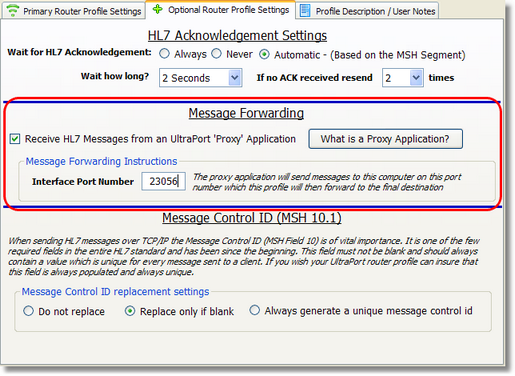Switch to Primary Router Profile Settings tab
The height and width of the screenshot is (376, 515).
coord(73,11)
